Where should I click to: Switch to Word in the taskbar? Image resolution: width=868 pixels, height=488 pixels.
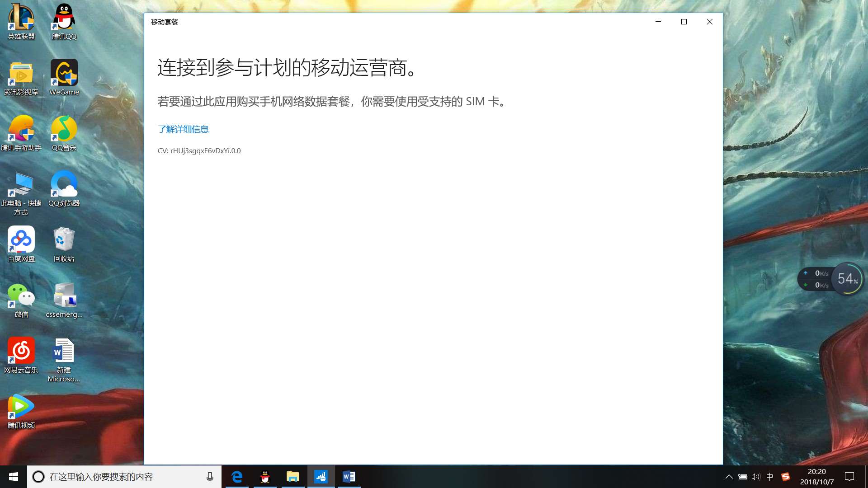coord(349,477)
